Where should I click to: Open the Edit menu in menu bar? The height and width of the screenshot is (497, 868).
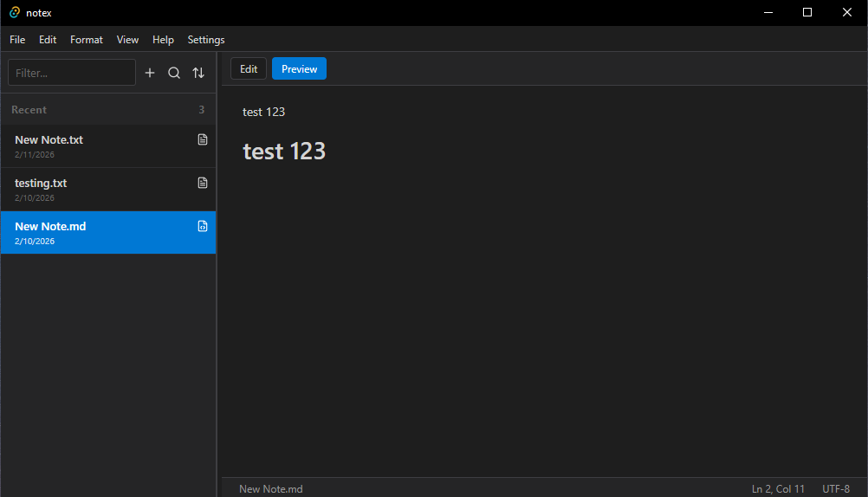pos(48,40)
